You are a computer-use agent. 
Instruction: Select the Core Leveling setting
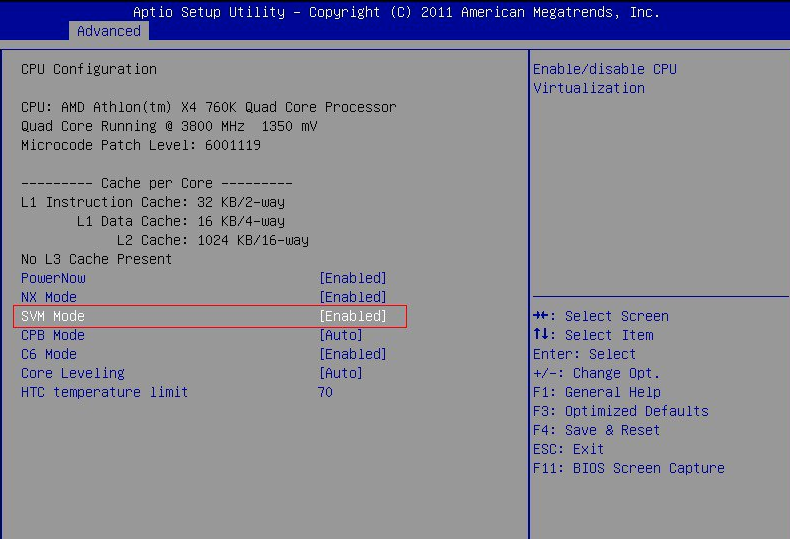pyautogui.click(x=73, y=373)
